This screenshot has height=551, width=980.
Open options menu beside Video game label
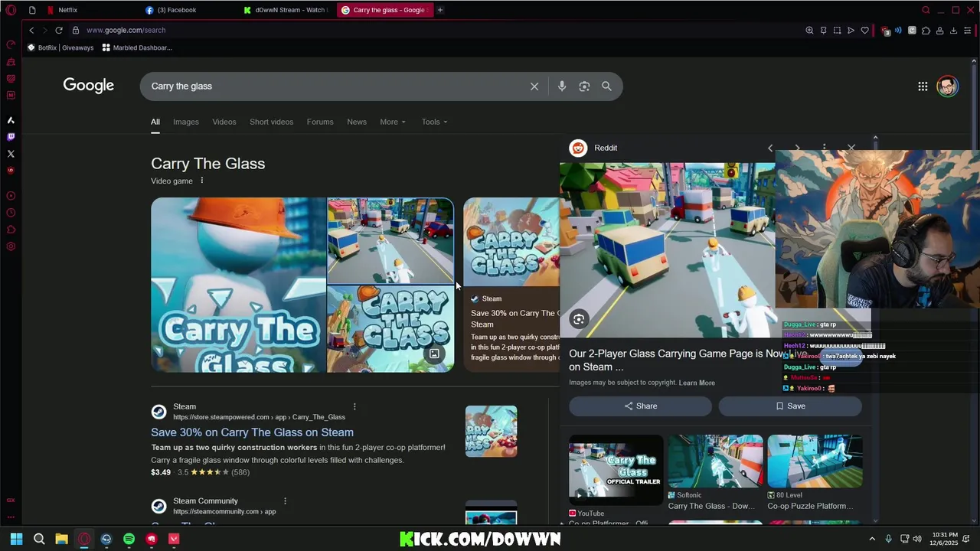[x=202, y=181]
